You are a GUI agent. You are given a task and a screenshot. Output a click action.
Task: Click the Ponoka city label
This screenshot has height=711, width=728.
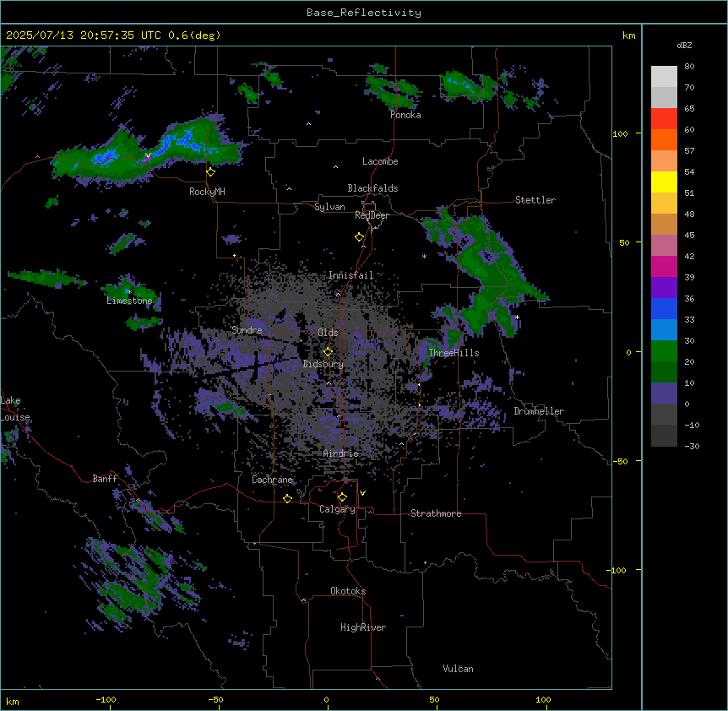click(405, 115)
